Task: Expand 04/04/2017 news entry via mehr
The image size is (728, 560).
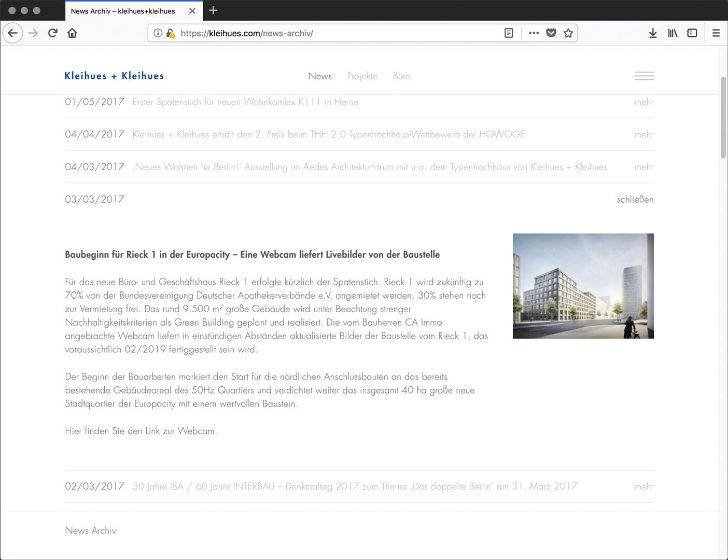Action: click(x=643, y=135)
